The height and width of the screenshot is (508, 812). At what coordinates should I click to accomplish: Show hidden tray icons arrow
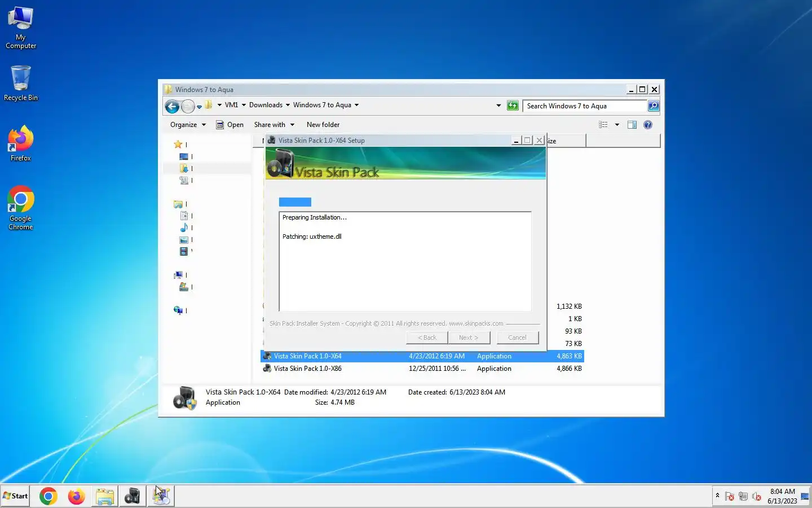click(x=717, y=496)
